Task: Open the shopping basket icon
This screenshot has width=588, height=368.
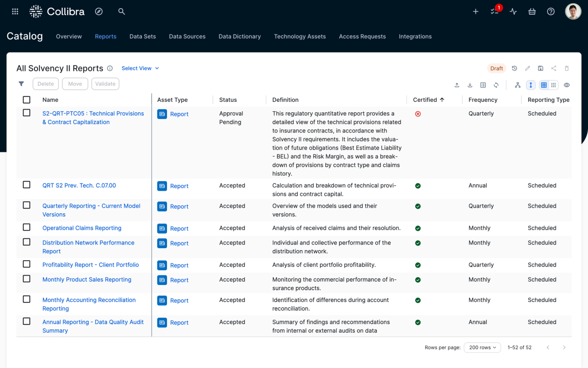Action: [532, 11]
